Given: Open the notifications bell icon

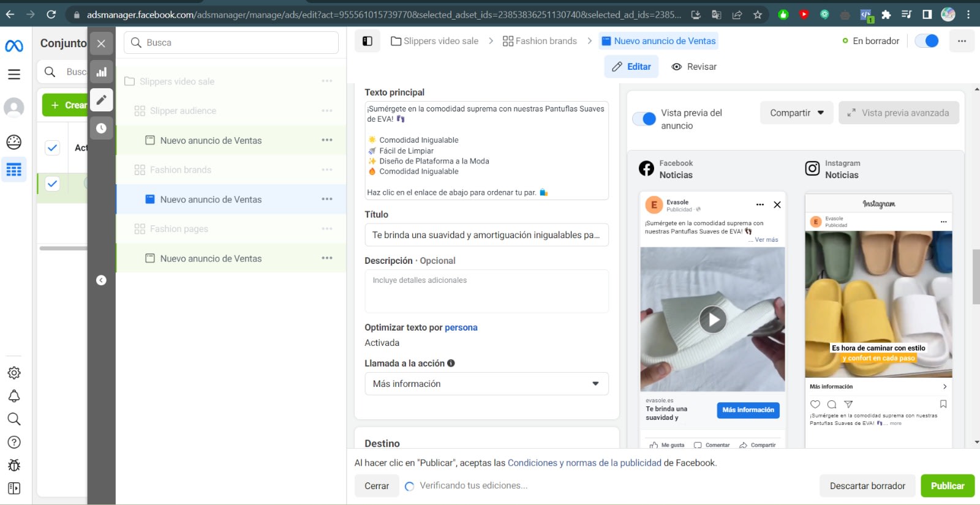Looking at the screenshot, I should (x=14, y=396).
